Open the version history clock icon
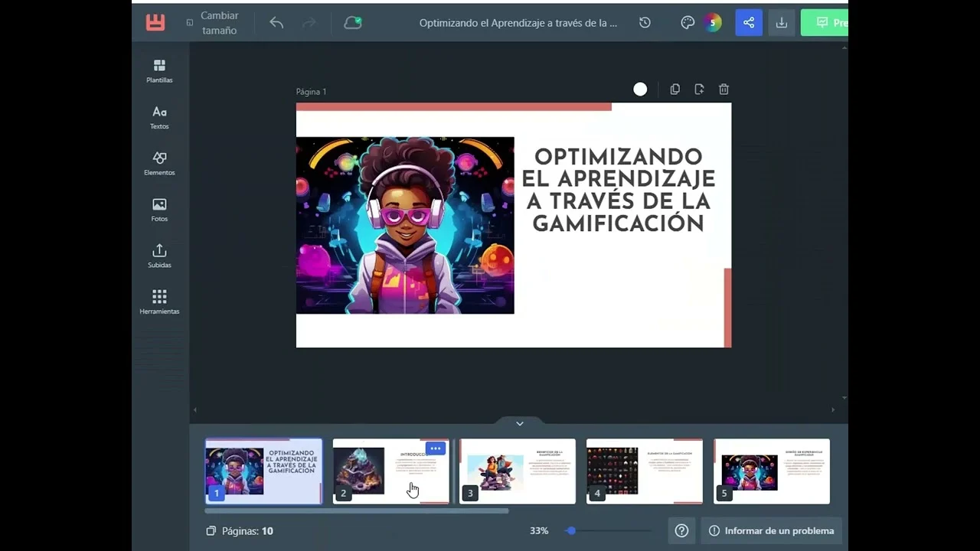The image size is (980, 551). click(645, 23)
